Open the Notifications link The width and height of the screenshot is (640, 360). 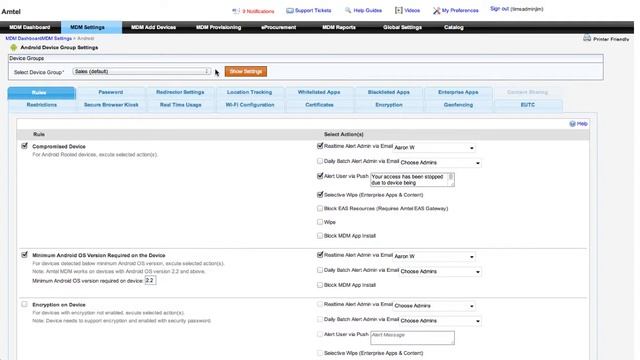point(258,11)
